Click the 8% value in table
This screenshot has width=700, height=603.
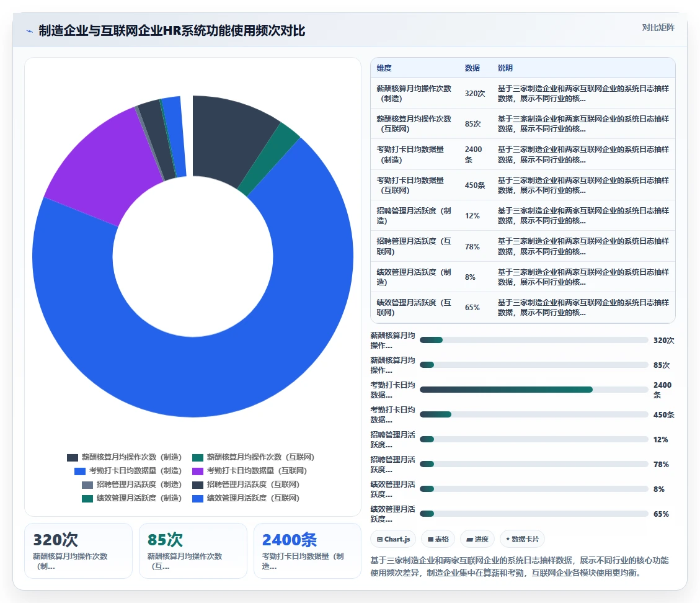tap(470, 277)
